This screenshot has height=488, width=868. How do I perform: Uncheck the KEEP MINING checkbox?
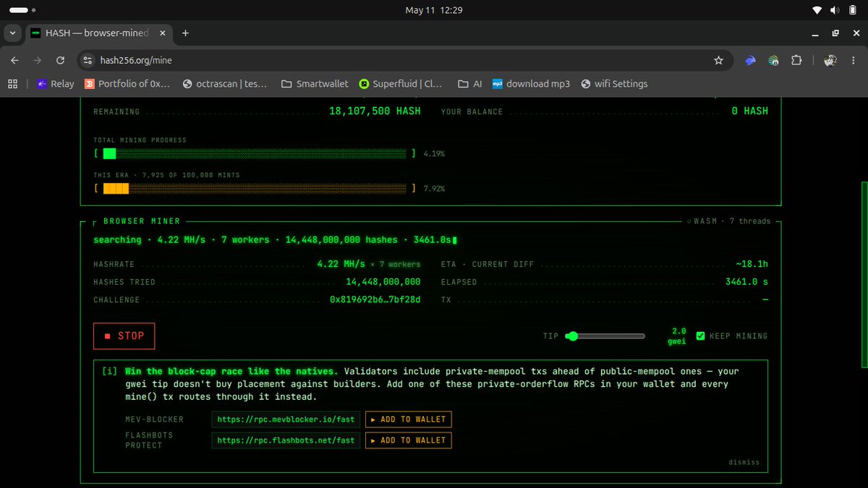[x=700, y=335]
